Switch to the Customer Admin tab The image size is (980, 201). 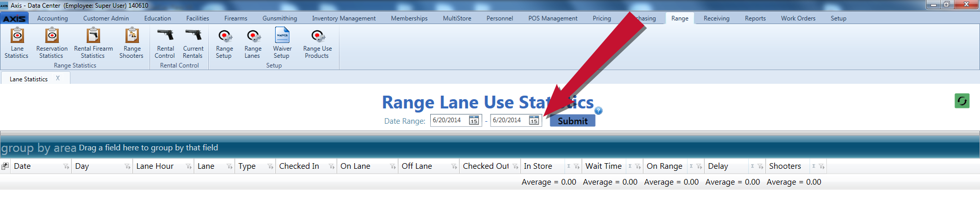(x=106, y=18)
